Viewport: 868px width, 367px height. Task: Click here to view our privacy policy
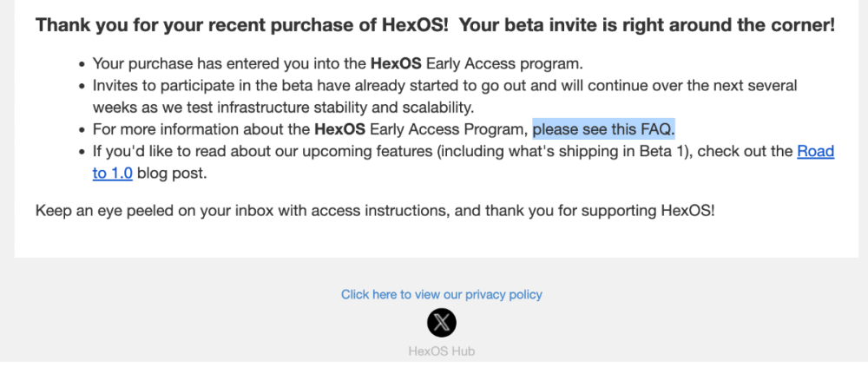click(x=441, y=294)
